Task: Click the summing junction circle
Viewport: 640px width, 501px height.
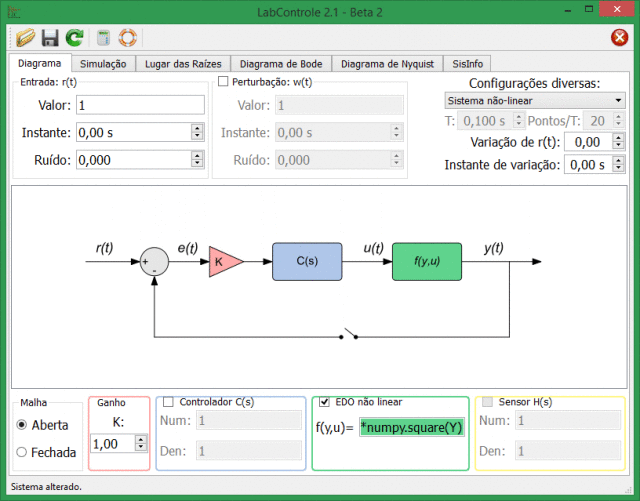Action: tap(154, 261)
